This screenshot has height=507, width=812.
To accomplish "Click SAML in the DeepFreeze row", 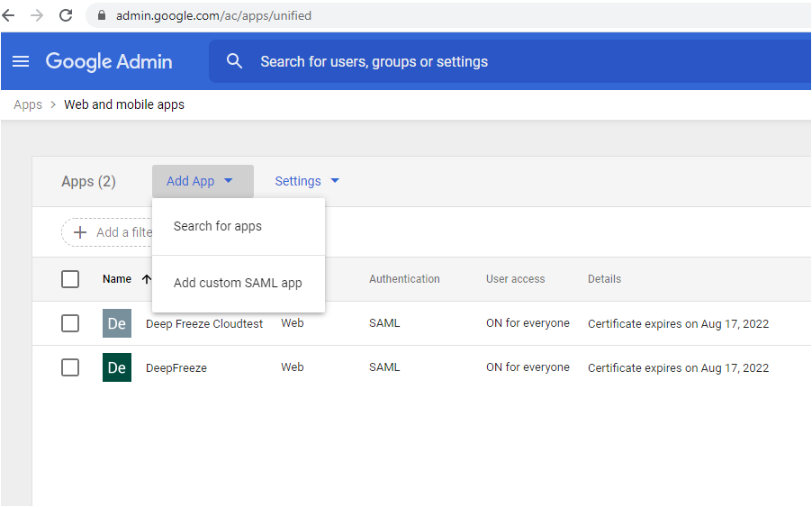I will tap(384, 367).
